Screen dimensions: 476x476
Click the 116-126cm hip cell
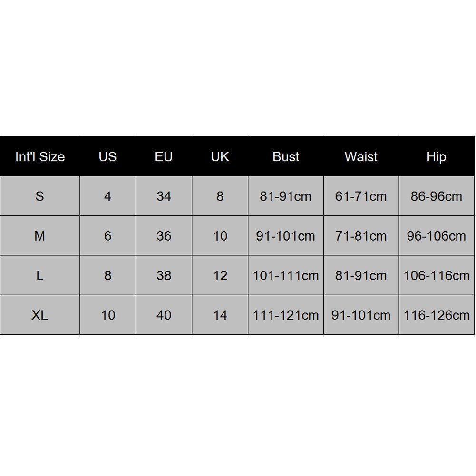[437, 315]
